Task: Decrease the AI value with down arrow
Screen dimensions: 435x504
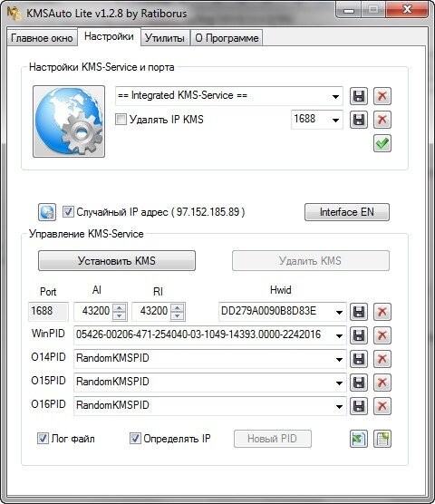Action: click(x=120, y=315)
